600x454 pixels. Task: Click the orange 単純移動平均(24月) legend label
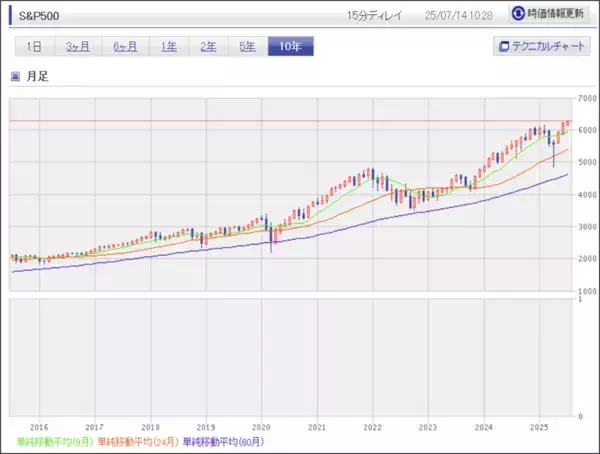139,440
